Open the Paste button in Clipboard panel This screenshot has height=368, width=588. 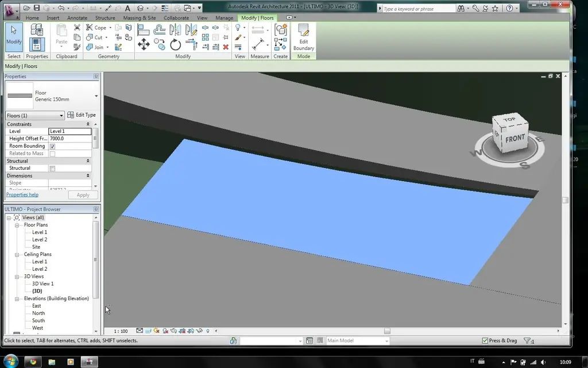[x=61, y=37]
